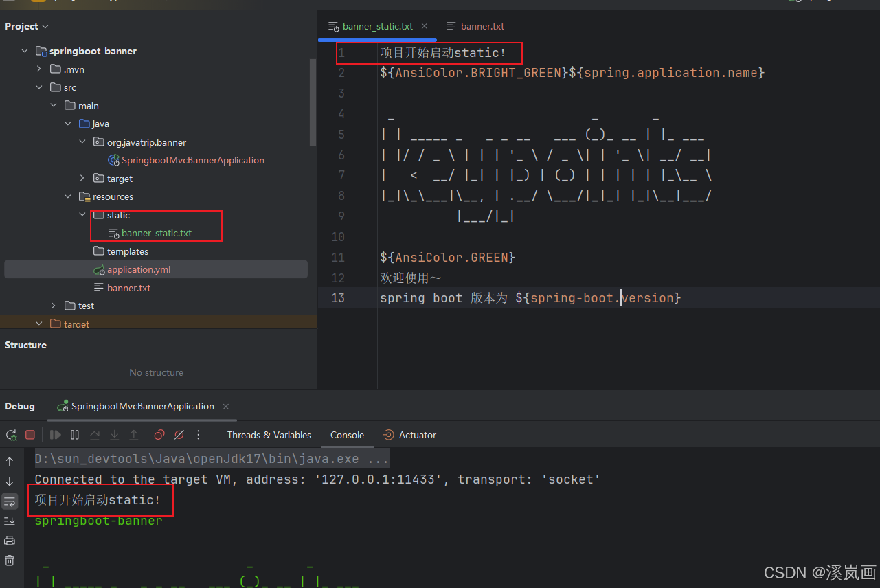The width and height of the screenshot is (880, 588).
Task: Collapse springboot-banner project root
Action: [25, 51]
